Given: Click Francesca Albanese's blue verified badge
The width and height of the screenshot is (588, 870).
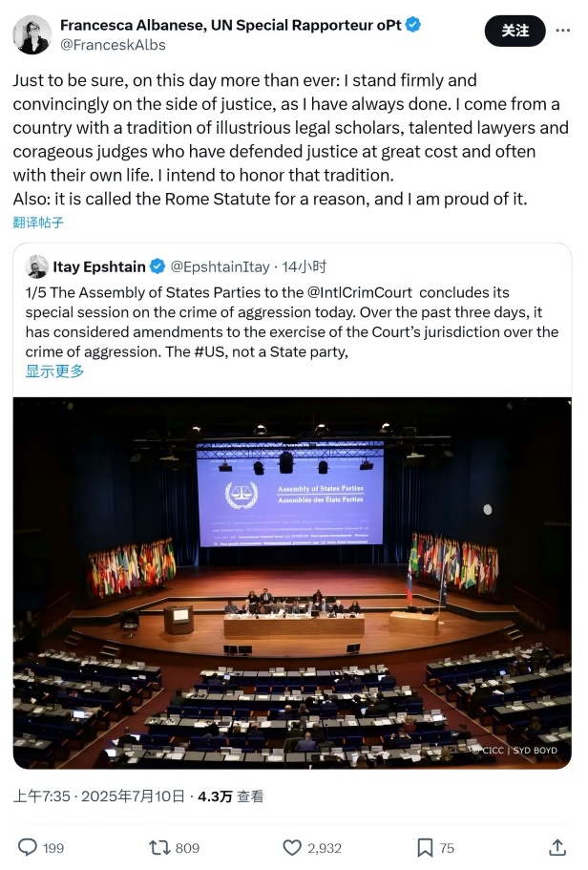Looking at the screenshot, I should pyautogui.click(x=412, y=25).
